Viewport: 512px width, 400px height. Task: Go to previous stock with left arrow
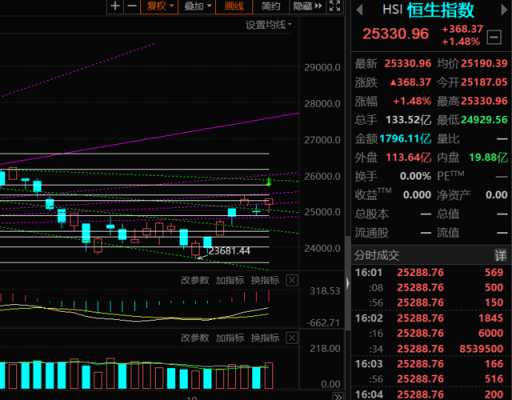point(359,9)
